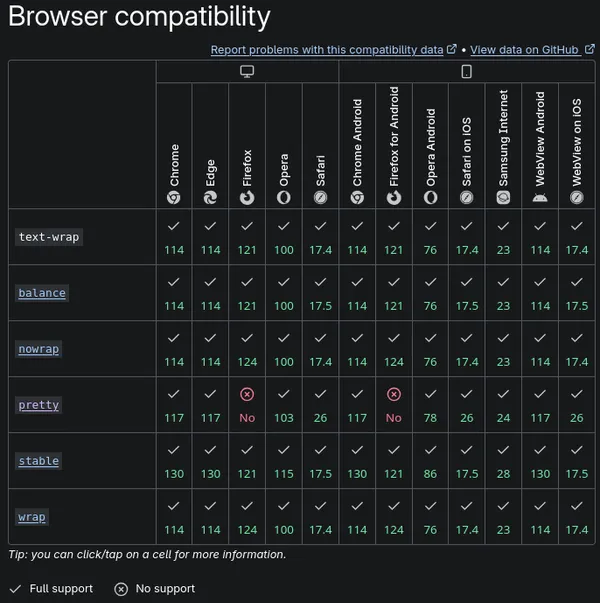600x603 pixels.
Task: Click the Safari on iOS compass icon
Action: (467, 198)
